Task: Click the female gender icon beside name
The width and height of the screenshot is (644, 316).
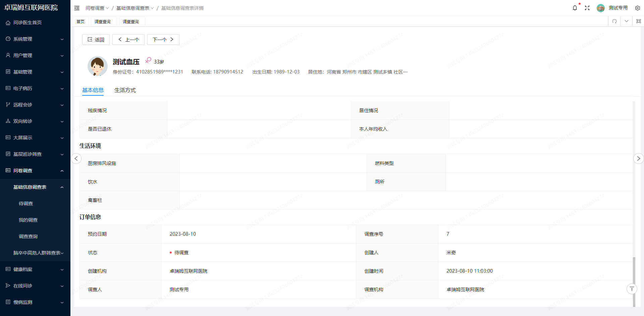Action: tap(148, 60)
